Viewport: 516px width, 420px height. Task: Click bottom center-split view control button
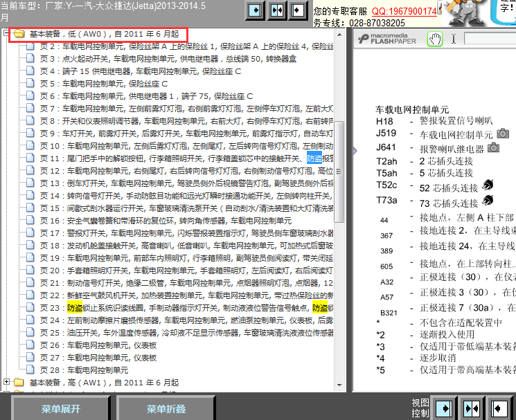pyautogui.click(x=472, y=409)
